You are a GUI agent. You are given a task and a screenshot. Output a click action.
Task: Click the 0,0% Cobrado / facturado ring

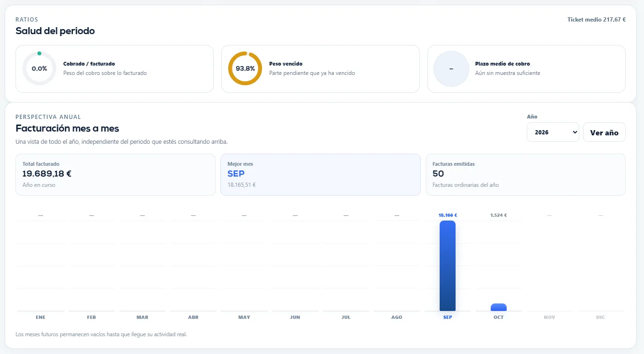pyautogui.click(x=39, y=68)
